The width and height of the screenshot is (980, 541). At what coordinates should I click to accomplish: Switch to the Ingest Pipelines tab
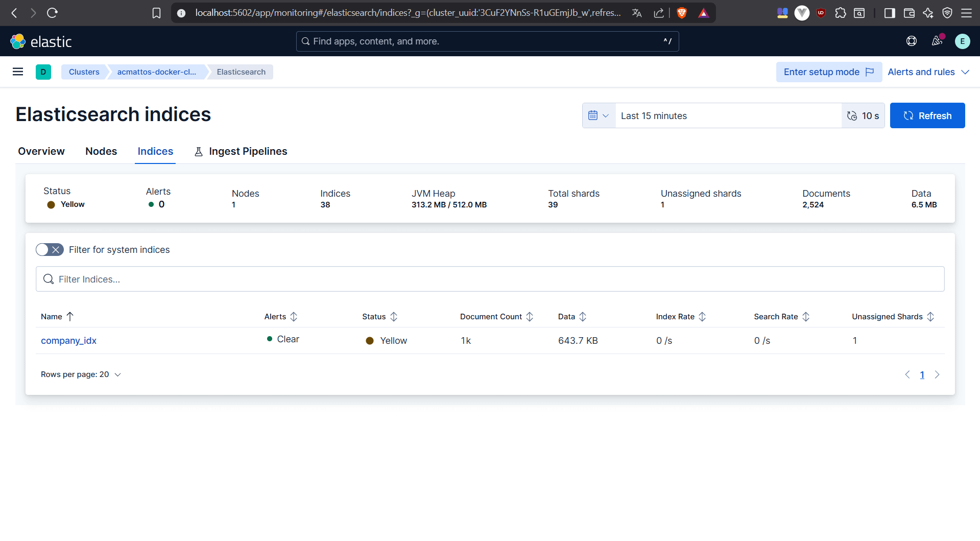click(x=241, y=151)
